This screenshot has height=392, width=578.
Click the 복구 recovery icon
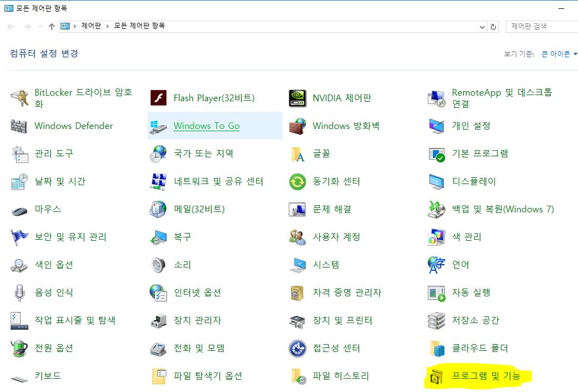[x=159, y=237]
